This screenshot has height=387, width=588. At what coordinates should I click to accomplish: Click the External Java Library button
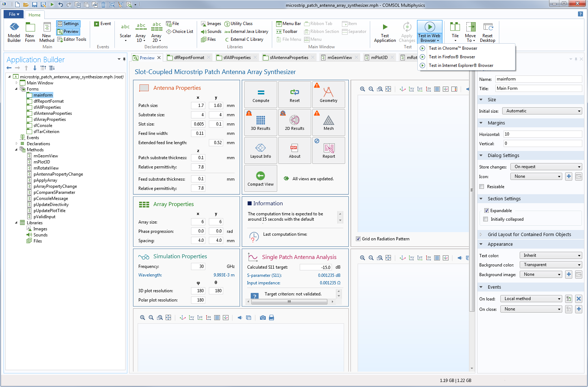click(x=246, y=31)
